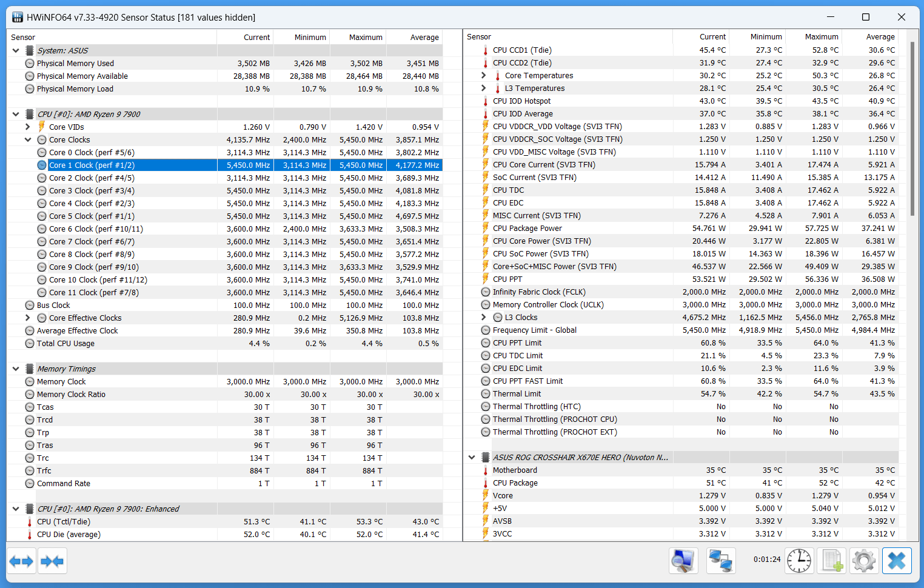This screenshot has height=588, width=924.
Task: Click the HWiNFO64 title bar app icon
Action: point(18,17)
